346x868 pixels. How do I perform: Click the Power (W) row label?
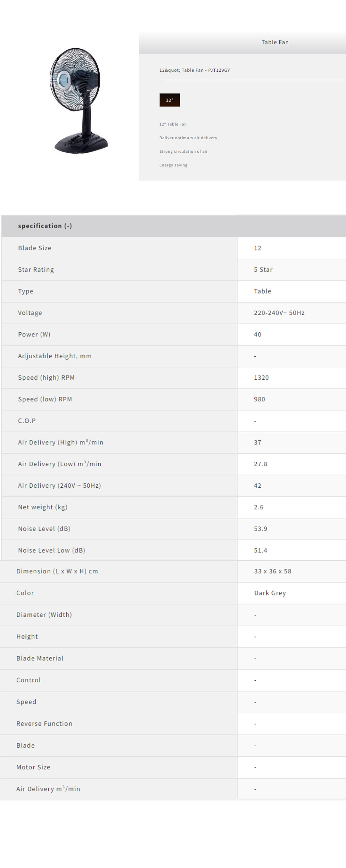click(34, 334)
